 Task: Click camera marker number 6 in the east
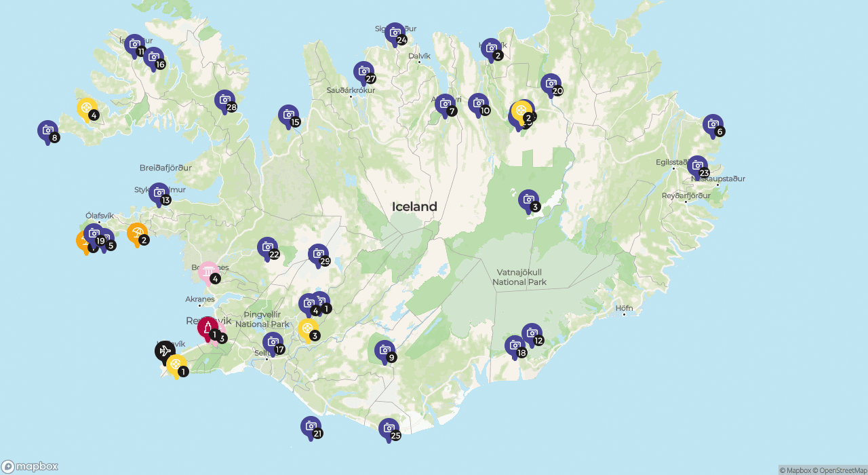[x=713, y=125]
